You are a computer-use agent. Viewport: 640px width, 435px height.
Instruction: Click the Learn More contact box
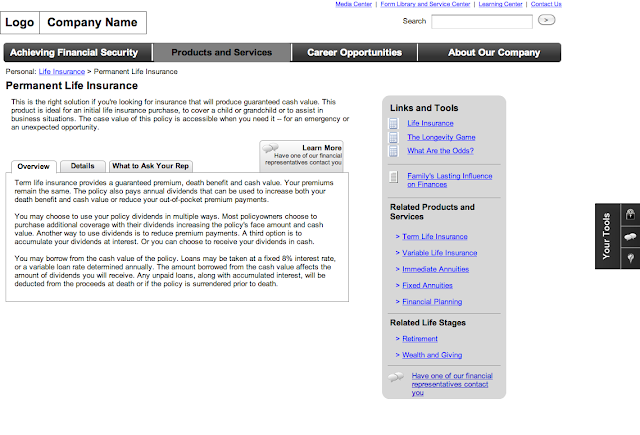coord(301,156)
